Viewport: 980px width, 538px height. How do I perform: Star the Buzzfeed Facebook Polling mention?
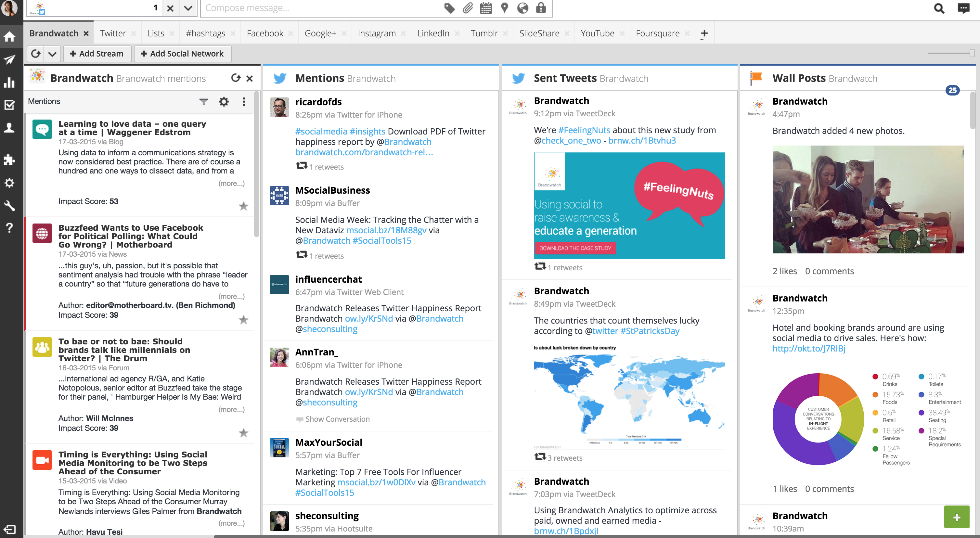pos(243,320)
